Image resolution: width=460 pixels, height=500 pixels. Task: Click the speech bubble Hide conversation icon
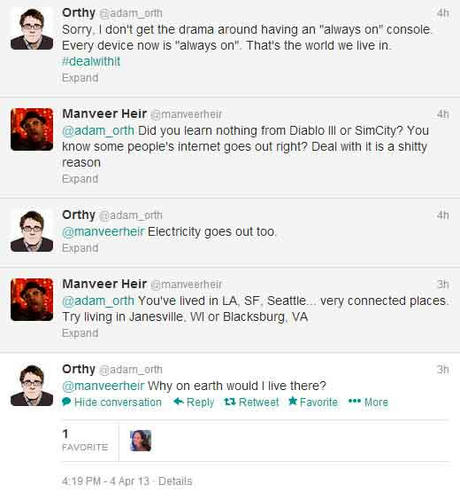(66, 402)
